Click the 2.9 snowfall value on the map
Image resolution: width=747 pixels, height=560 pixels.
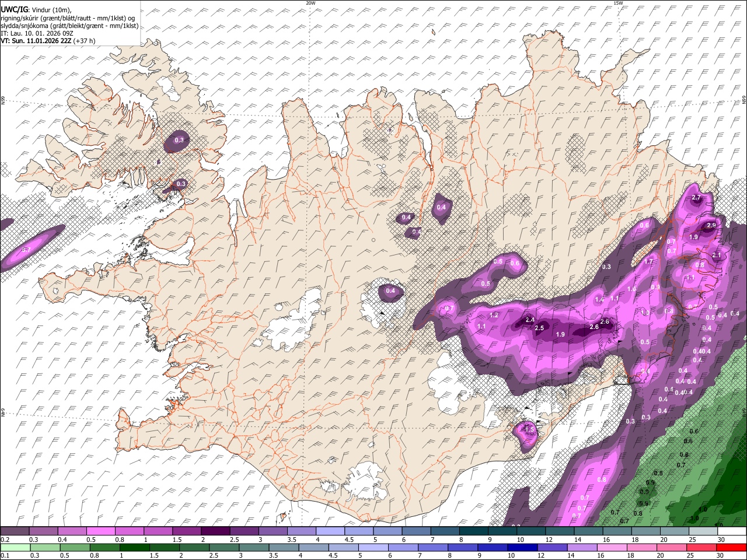coord(711,225)
